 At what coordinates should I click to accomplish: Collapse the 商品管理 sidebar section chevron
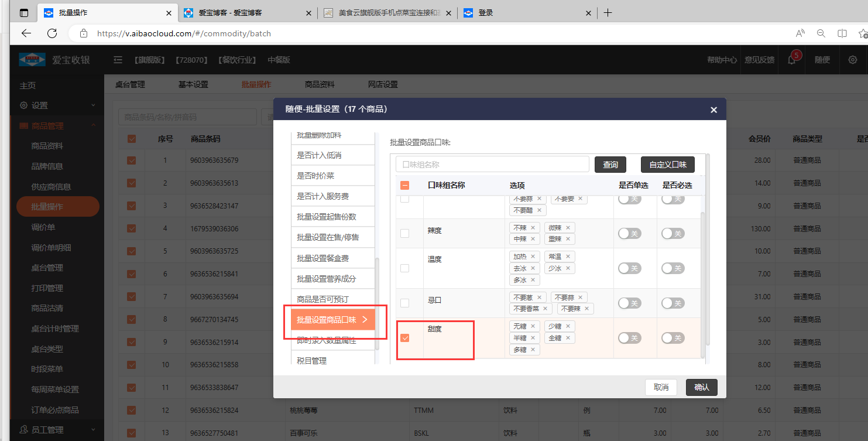pos(93,126)
